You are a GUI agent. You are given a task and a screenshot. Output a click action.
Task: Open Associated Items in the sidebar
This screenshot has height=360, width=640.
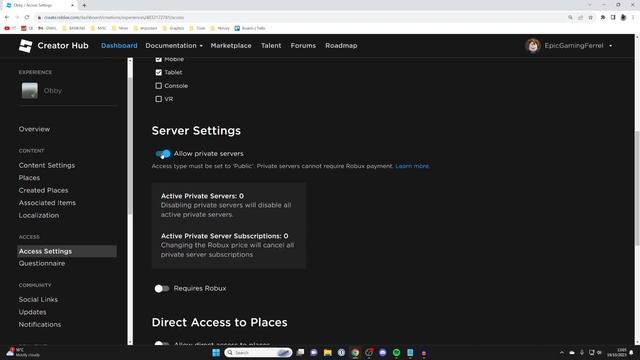click(x=47, y=203)
